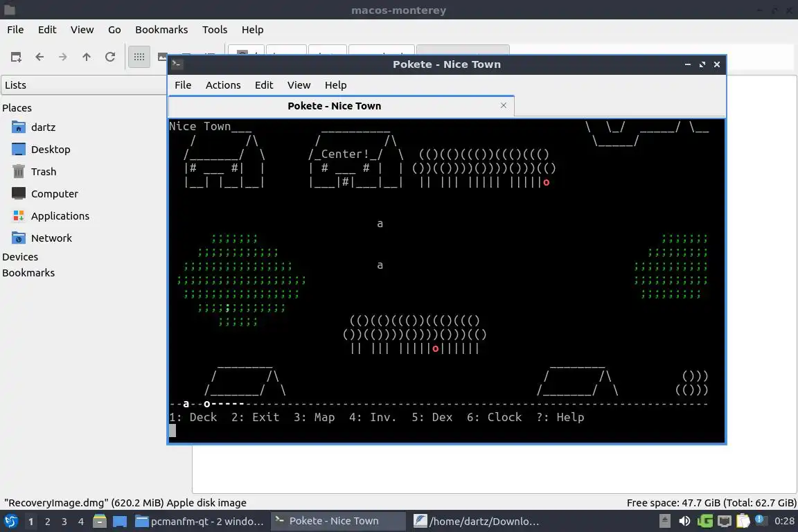Switch to Pokete - Nice Town taskbar entry
The width and height of the screenshot is (798, 532).
coord(337,522)
